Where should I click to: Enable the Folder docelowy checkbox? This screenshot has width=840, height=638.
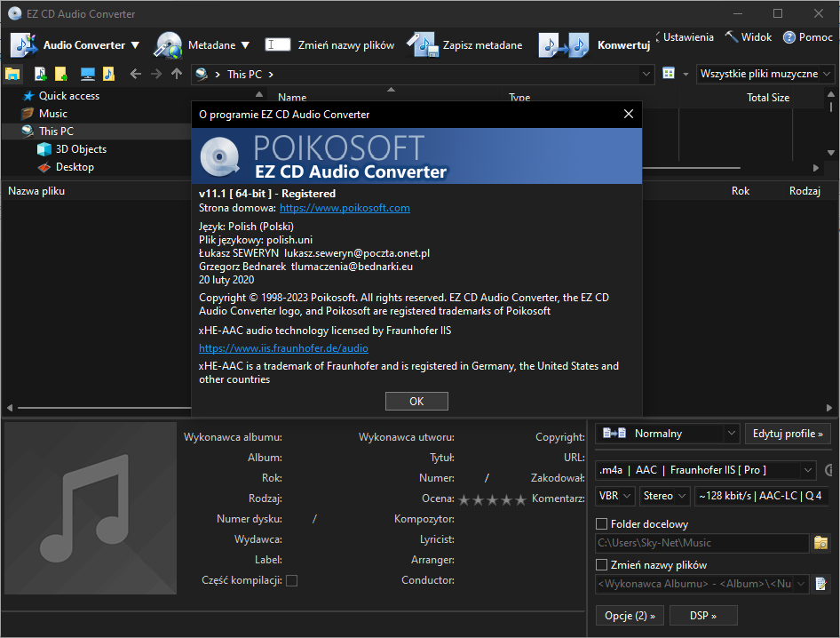[x=602, y=523]
